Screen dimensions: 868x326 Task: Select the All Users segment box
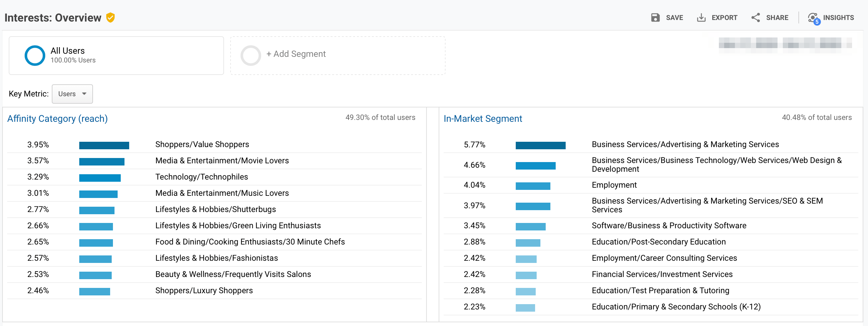[116, 55]
